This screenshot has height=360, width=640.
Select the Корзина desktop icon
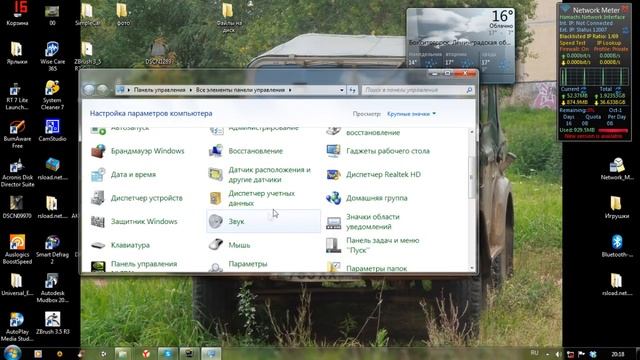(17, 13)
